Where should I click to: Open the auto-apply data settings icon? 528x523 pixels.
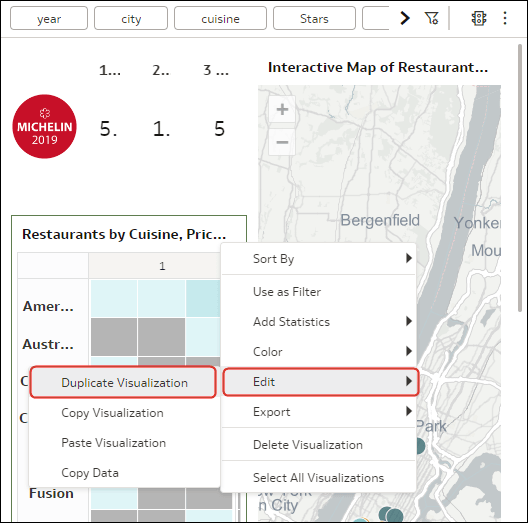coord(478,18)
